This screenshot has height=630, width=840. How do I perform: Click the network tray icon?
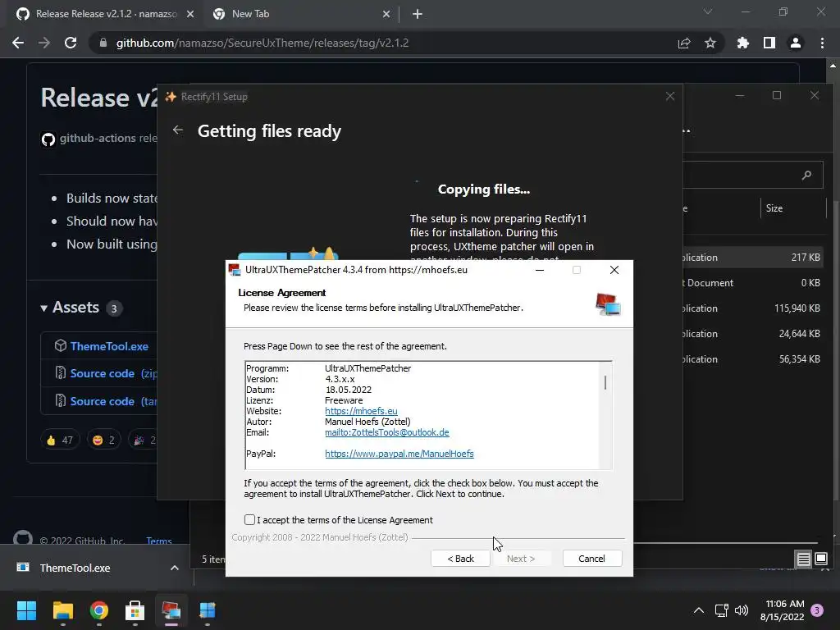click(722, 610)
